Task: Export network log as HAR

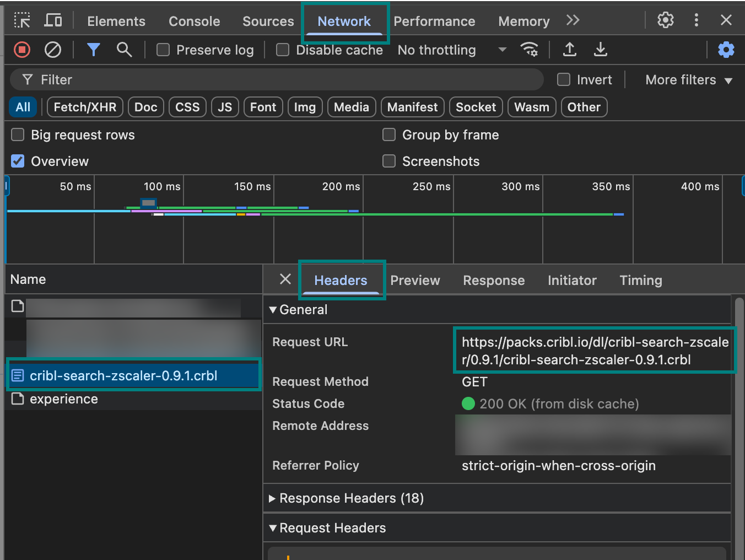Action: 601,50
